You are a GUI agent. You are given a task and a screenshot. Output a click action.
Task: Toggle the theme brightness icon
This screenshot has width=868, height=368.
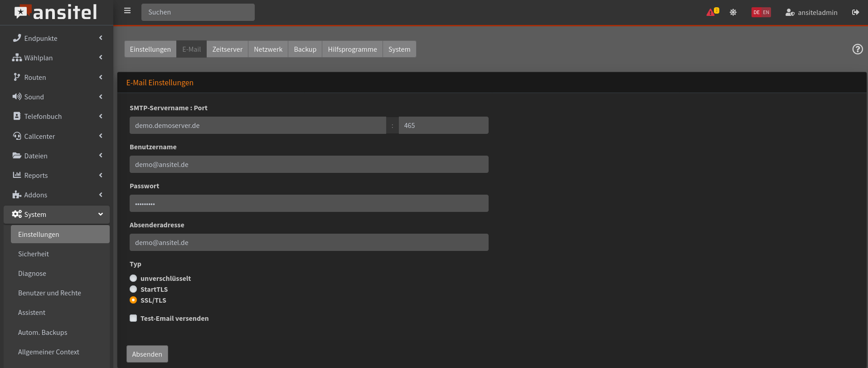tap(733, 12)
